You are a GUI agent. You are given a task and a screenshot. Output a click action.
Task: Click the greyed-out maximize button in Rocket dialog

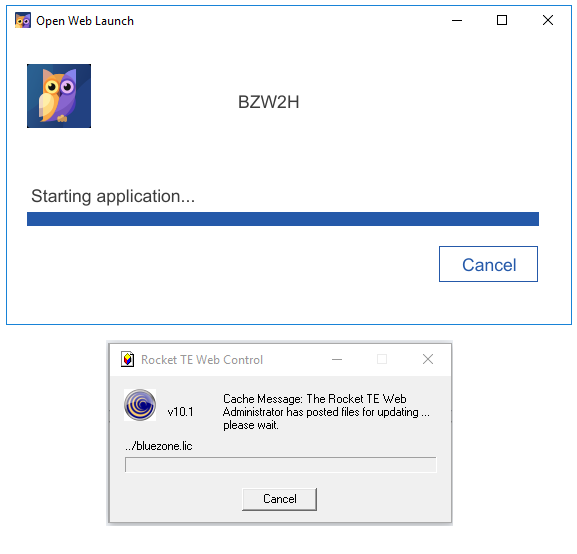tap(382, 359)
